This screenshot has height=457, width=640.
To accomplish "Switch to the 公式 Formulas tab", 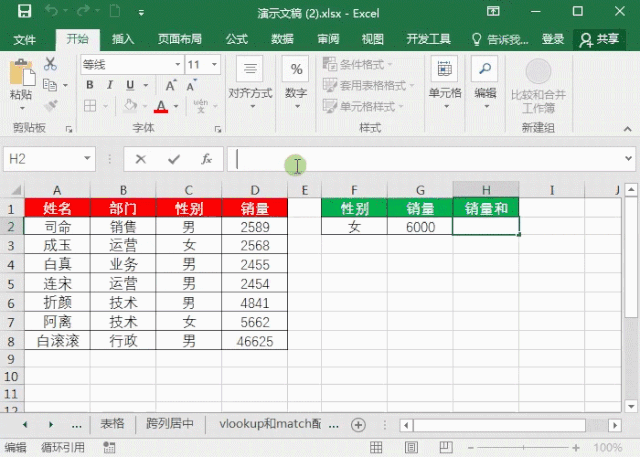I will pos(237,39).
